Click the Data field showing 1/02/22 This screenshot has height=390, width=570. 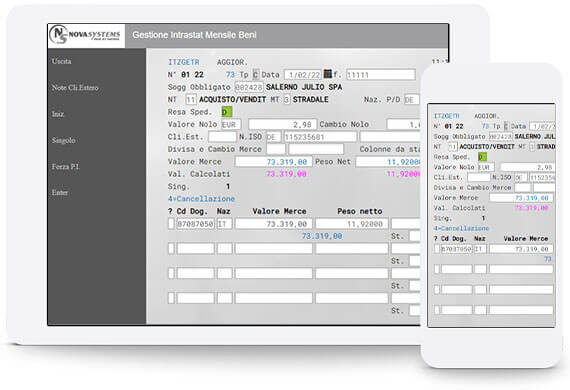(303, 75)
